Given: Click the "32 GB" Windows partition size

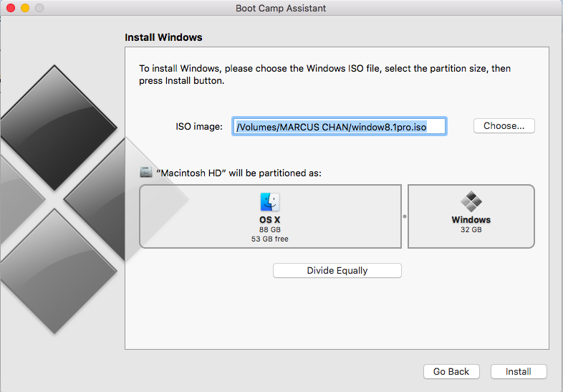Looking at the screenshot, I should point(471,229).
